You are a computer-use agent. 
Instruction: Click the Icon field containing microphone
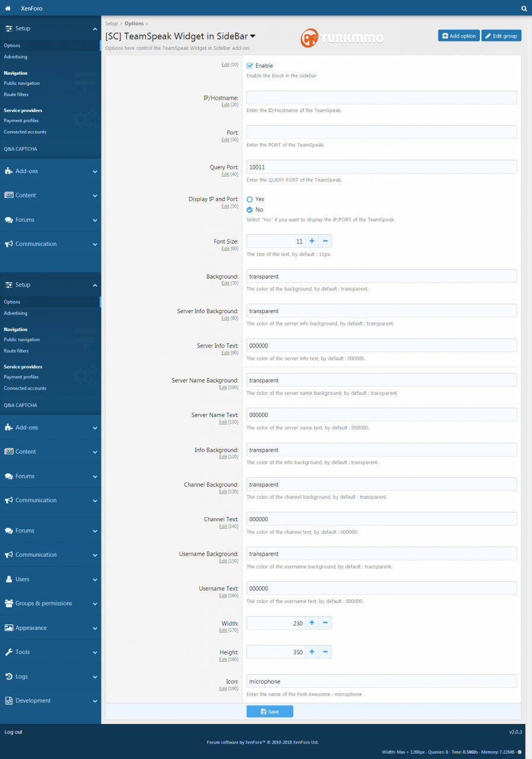point(381,681)
